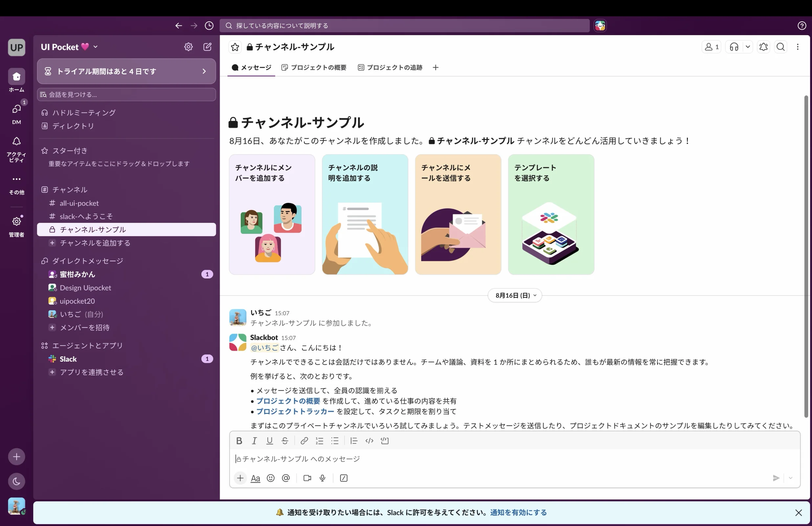Screen dimensions: 812x526
Task: Expand the trial period banner
Action: coord(126,71)
